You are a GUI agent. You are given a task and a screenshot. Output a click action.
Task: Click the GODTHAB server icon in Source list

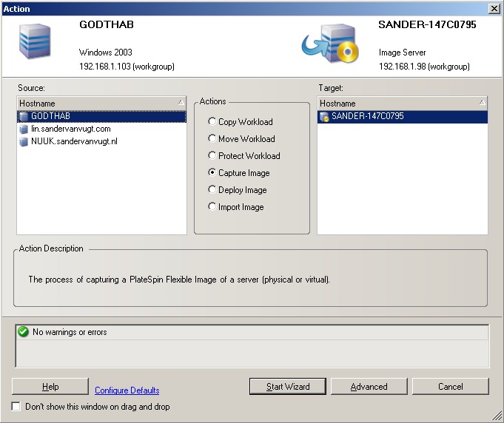24,116
